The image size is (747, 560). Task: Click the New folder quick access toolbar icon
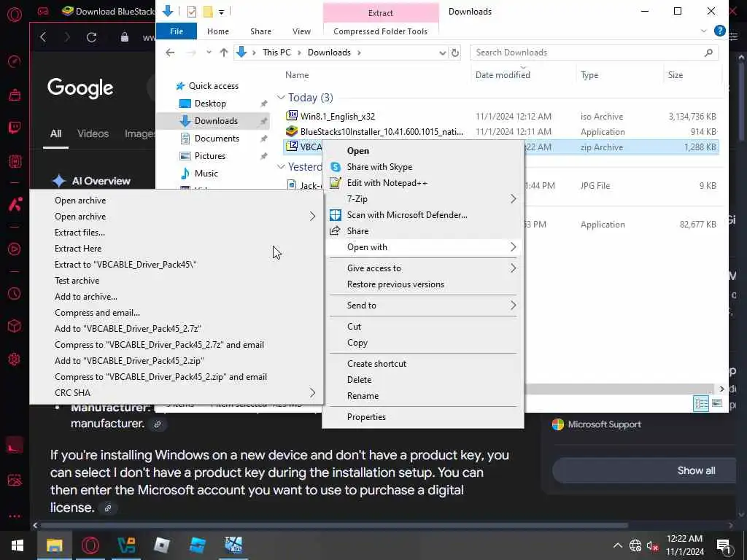[208, 12]
